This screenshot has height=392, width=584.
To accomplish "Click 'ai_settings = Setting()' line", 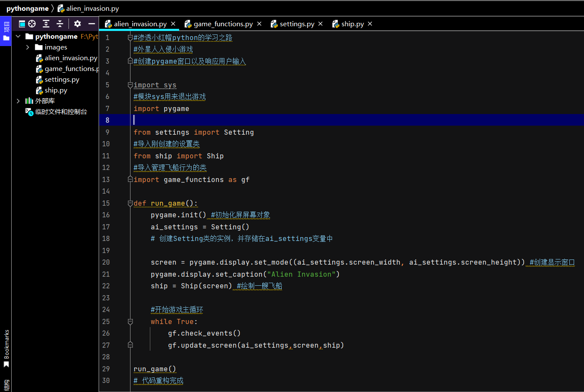I will (x=200, y=227).
